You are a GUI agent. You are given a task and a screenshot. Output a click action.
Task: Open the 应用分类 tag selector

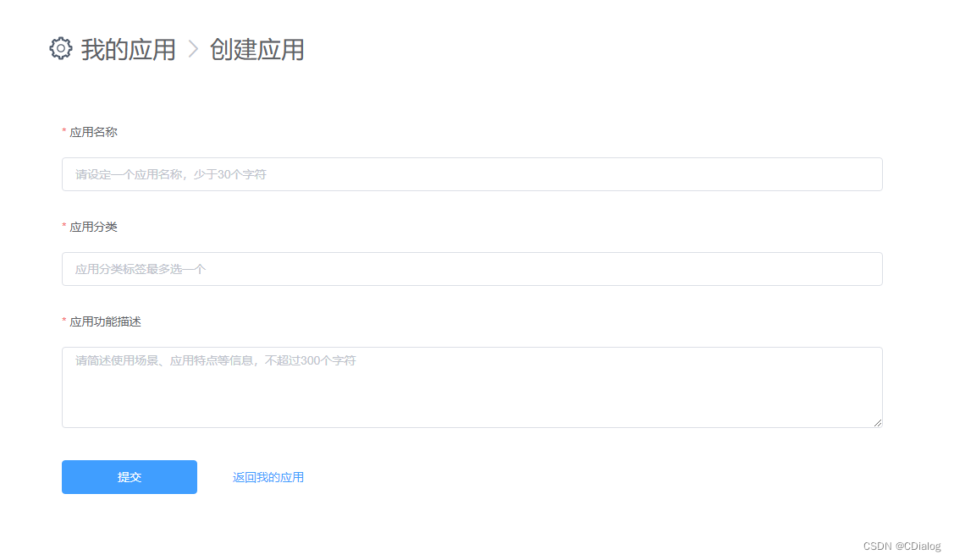click(x=472, y=269)
